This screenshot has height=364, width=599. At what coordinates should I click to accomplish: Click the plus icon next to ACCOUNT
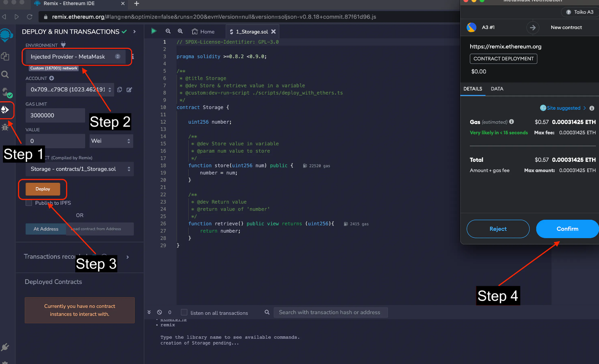52,78
